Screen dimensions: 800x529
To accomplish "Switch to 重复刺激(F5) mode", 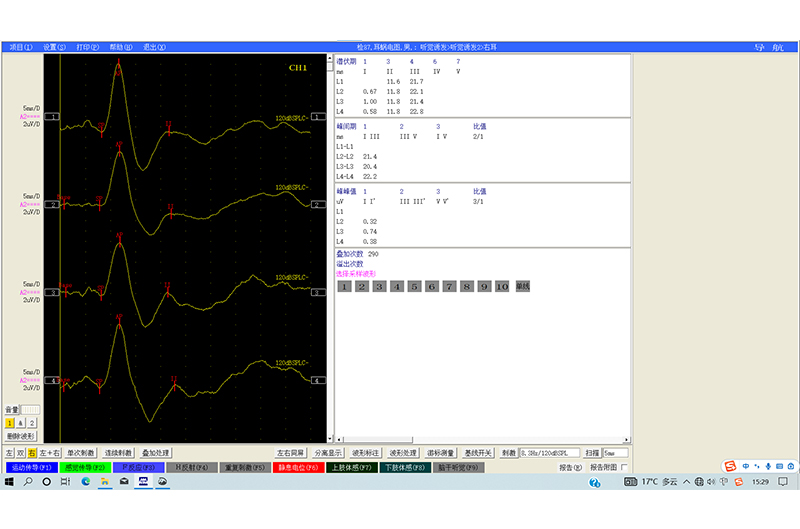I will click(245, 467).
